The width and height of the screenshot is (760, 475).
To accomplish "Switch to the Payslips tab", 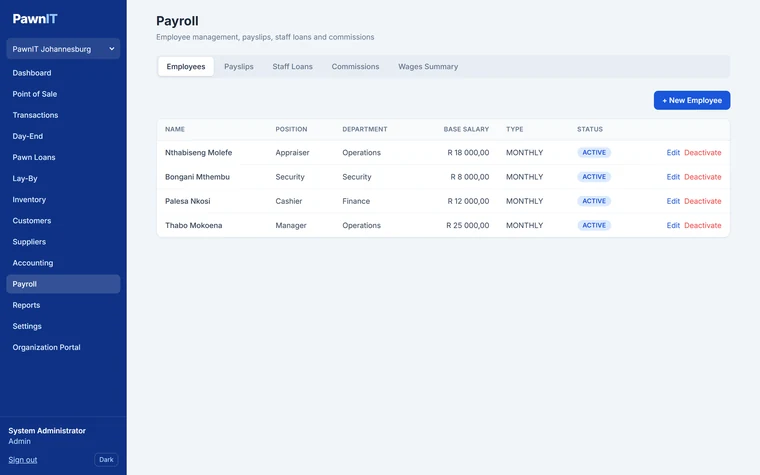I will (x=238, y=66).
